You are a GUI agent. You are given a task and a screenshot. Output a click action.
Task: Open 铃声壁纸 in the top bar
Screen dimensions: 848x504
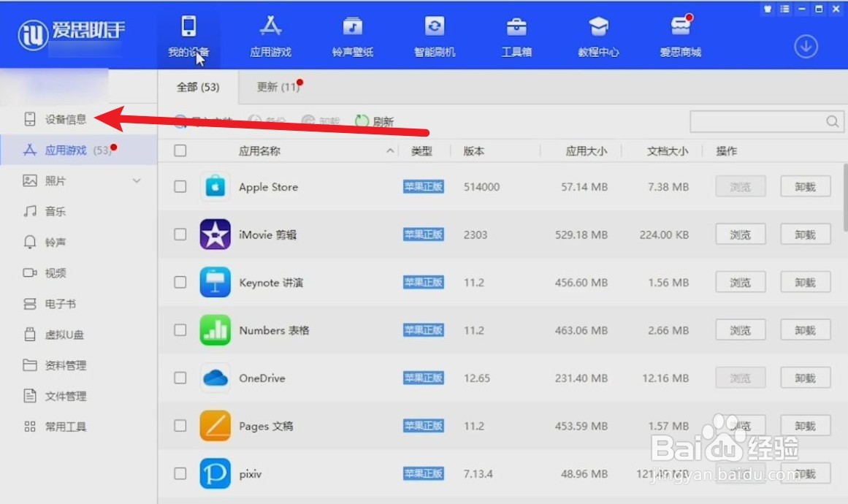coord(353,36)
